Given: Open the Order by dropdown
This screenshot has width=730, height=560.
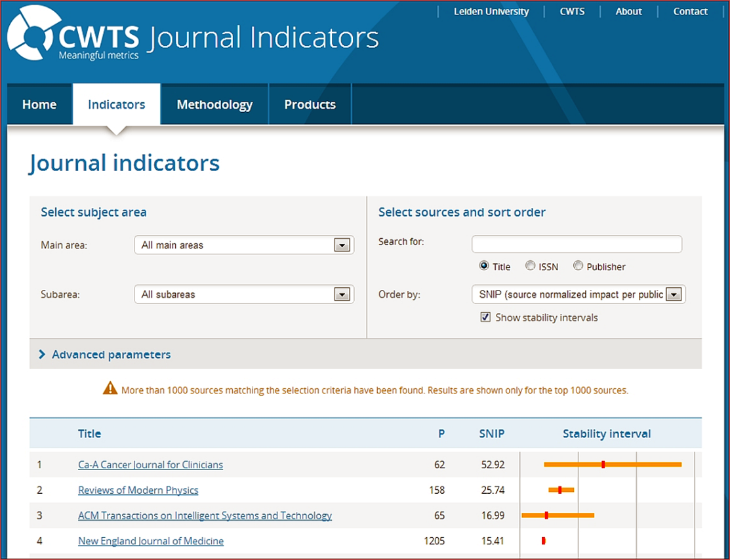Looking at the screenshot, I should click(578, 294).
